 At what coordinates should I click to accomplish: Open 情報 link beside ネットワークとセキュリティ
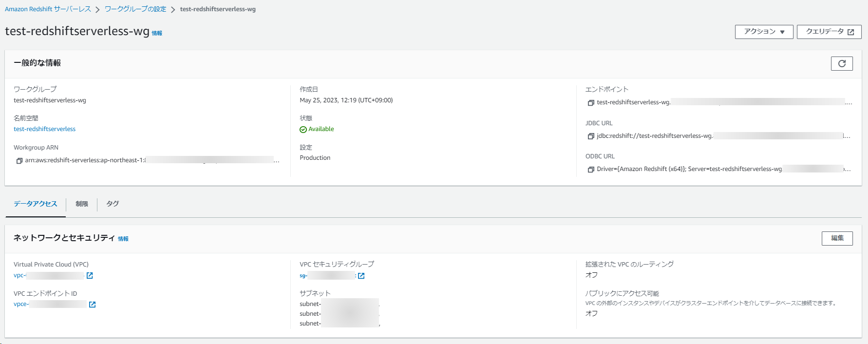(123, 239)
